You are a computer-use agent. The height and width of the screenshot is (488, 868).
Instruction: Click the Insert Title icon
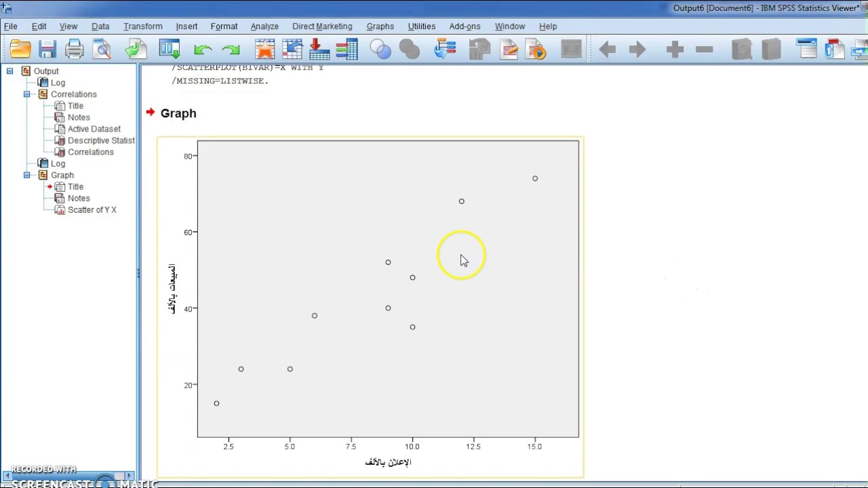pyautogui.click(x=835, y=49)
